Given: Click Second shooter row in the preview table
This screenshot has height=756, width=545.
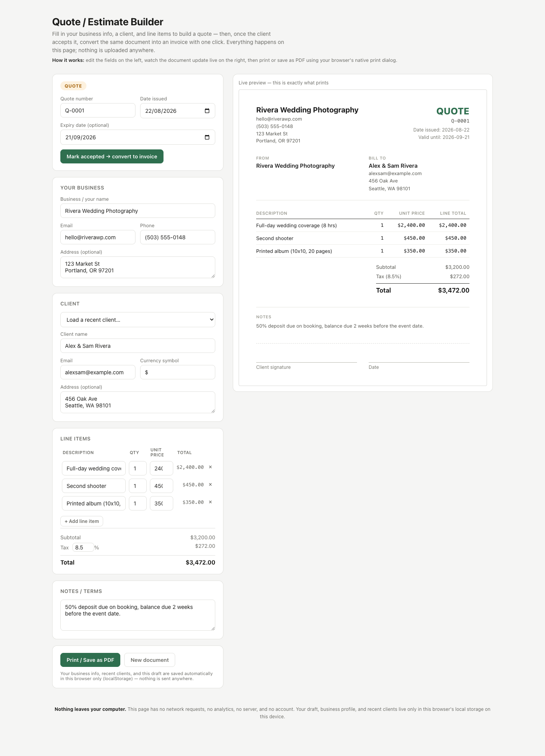Looking at the screenshot, I should coord(363,238).
